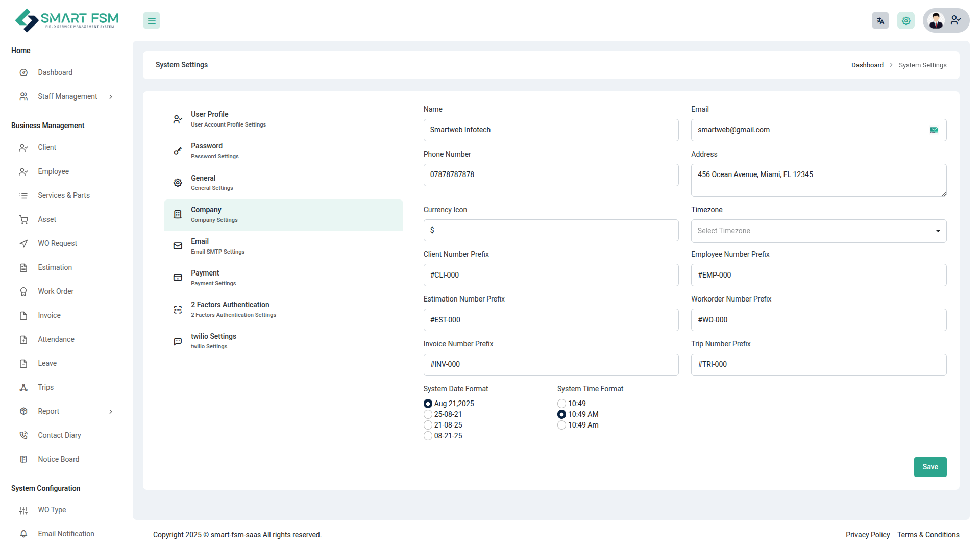
Task: Click the green settings gear icon in header
Action: [905, 21]
